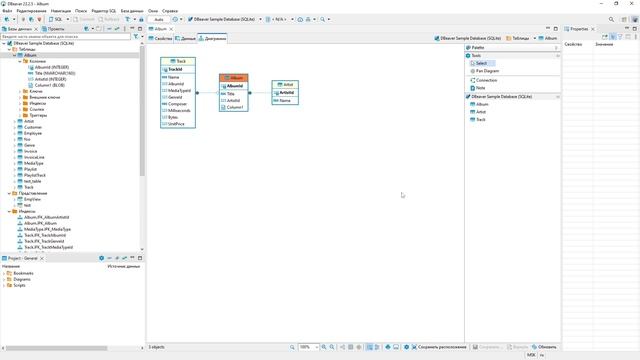Open diagram settings gear icon

click(407, 347)
